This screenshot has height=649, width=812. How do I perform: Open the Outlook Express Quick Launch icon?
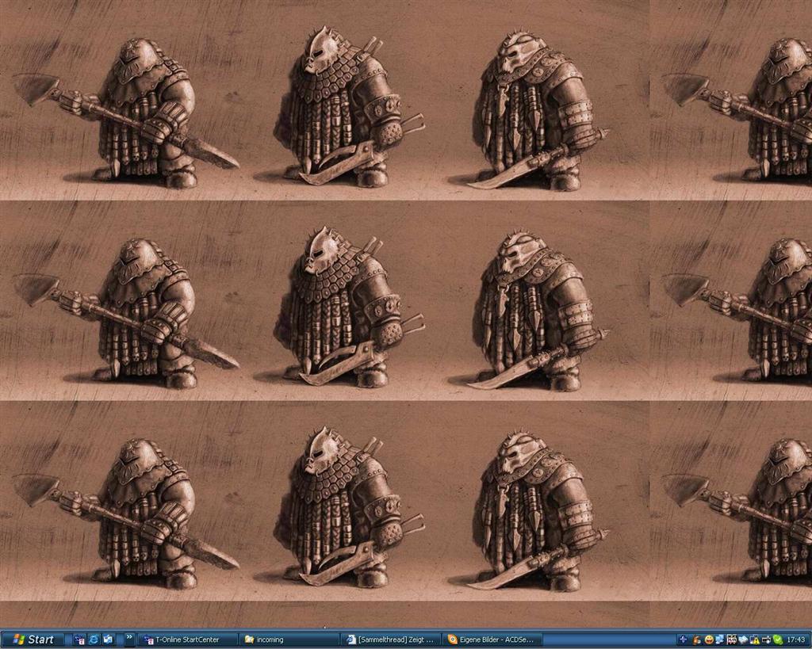click(x=108, y=639)
